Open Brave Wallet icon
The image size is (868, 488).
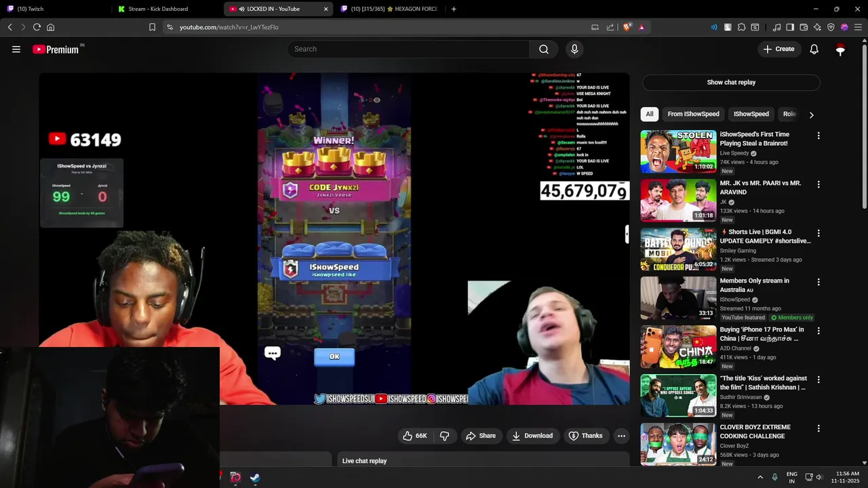(x=804, y=27)
